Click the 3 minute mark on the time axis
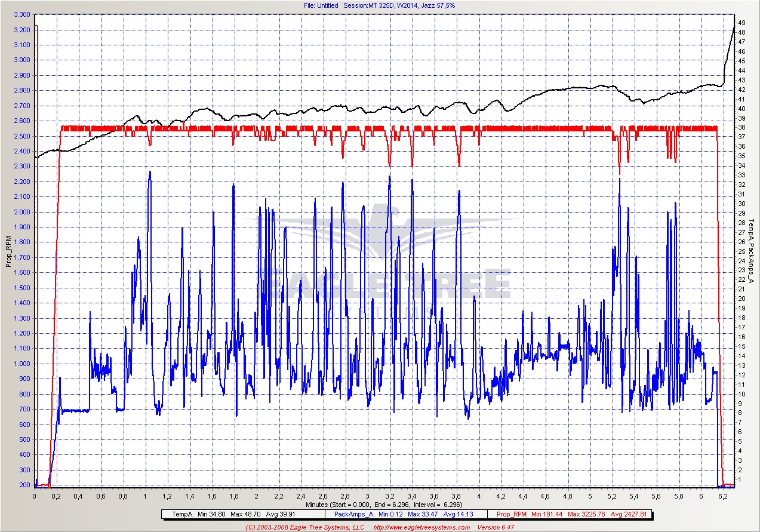This screenshot has width=760, height=532. (x=368, y=496)
